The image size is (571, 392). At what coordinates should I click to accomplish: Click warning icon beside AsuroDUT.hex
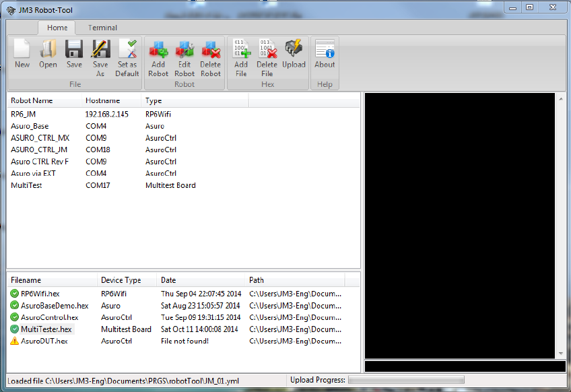point(14,341)
